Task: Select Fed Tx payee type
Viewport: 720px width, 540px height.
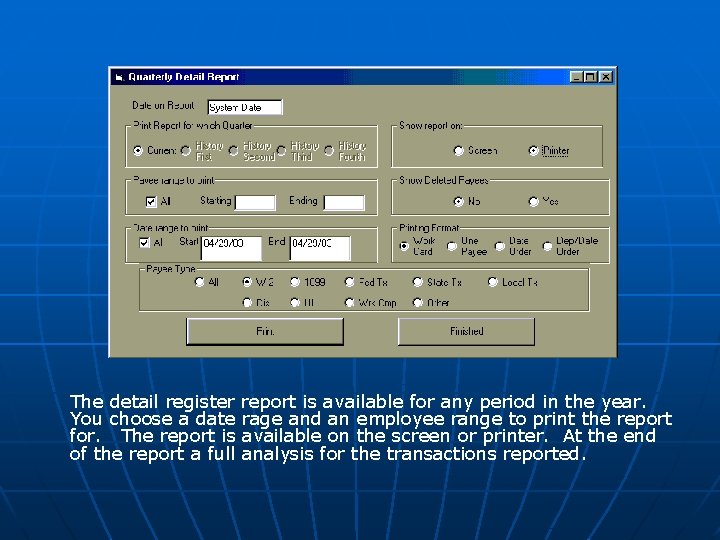Action: [349, 282]
